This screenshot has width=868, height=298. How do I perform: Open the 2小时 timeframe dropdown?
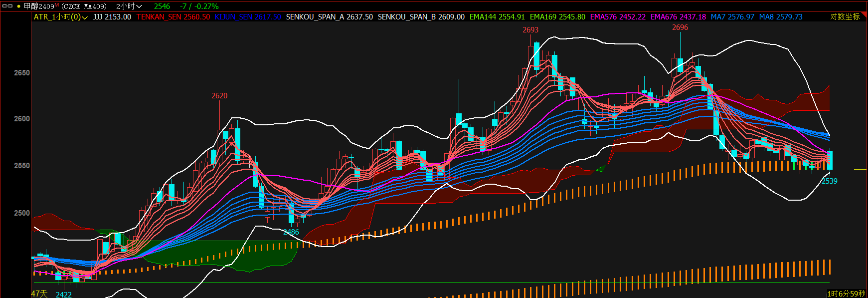(x=129, y=6)
